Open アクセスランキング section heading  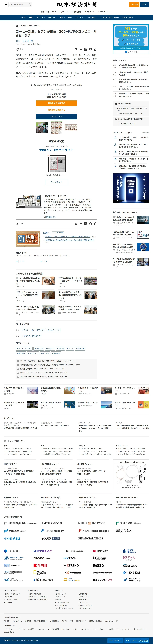[x=122, y=133]
